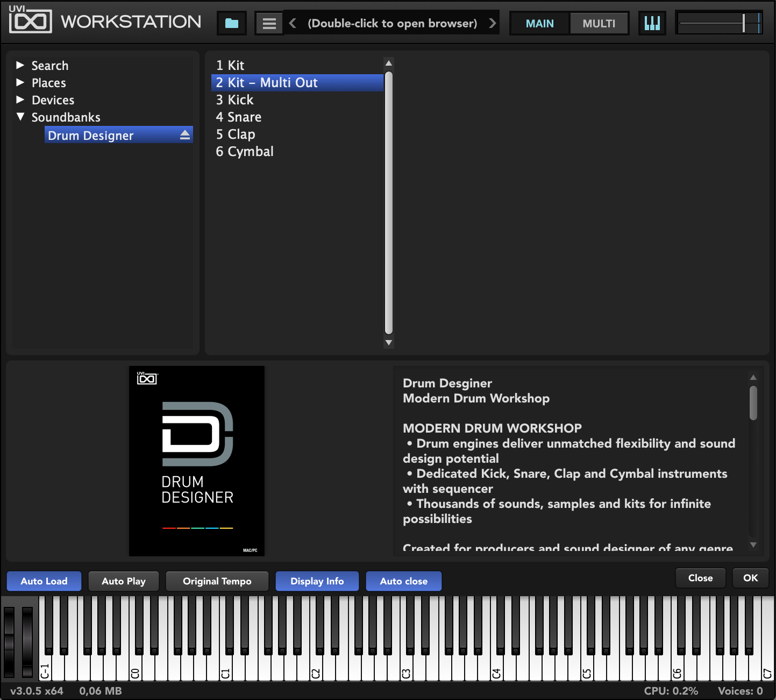Switch to the MAIN tab

pos(539,24)
